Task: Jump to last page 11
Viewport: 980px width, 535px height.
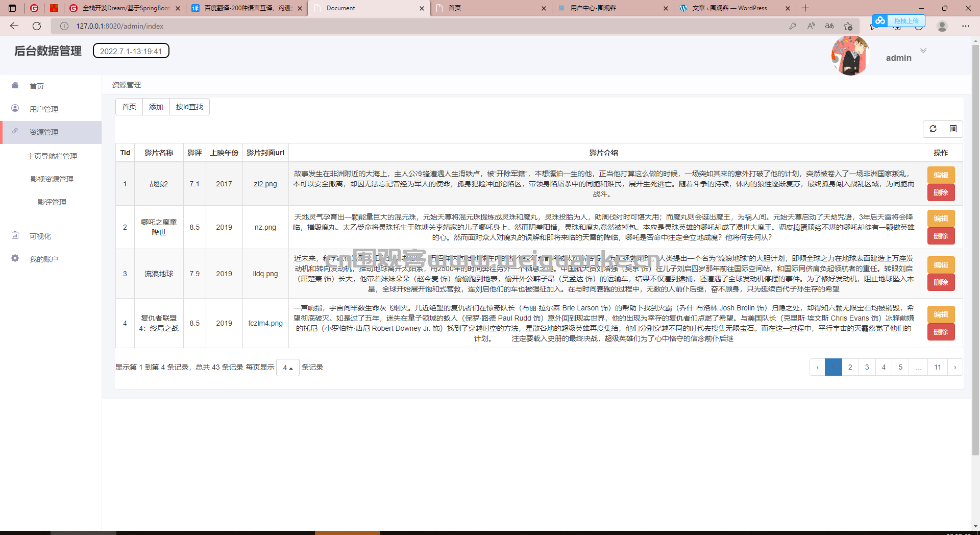Action: (x=938, y=367)
